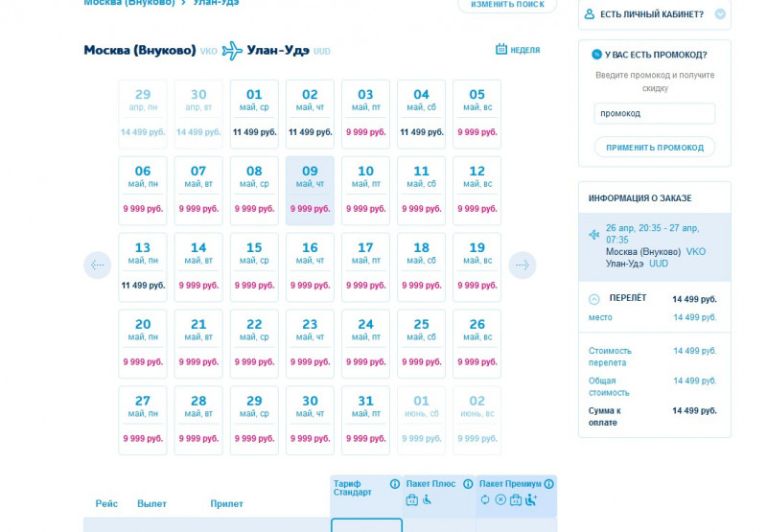Select May 13 date for 11 499 руб.
The height and width of the screenshot is (532, 767).
pyautogui.click(x=143, y=267)
